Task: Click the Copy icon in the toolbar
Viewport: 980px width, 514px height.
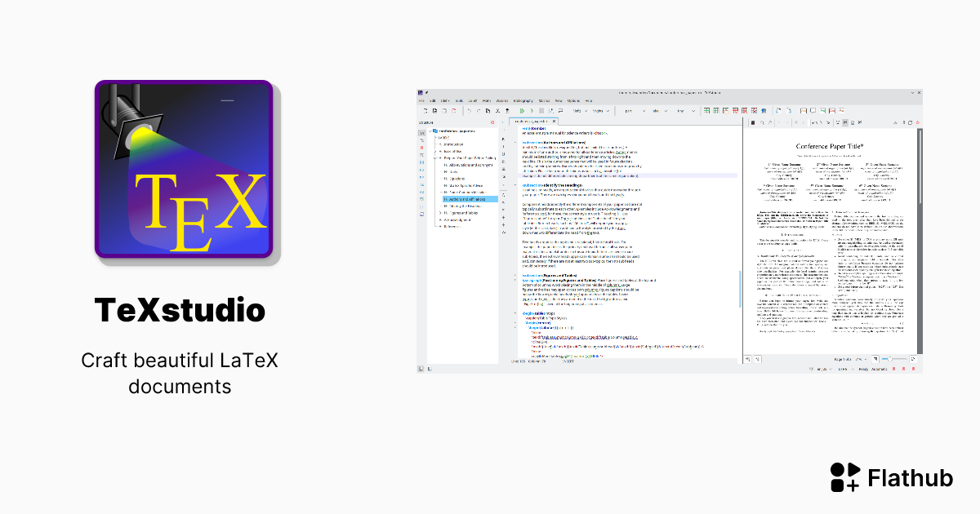Action: pos(488,111)
